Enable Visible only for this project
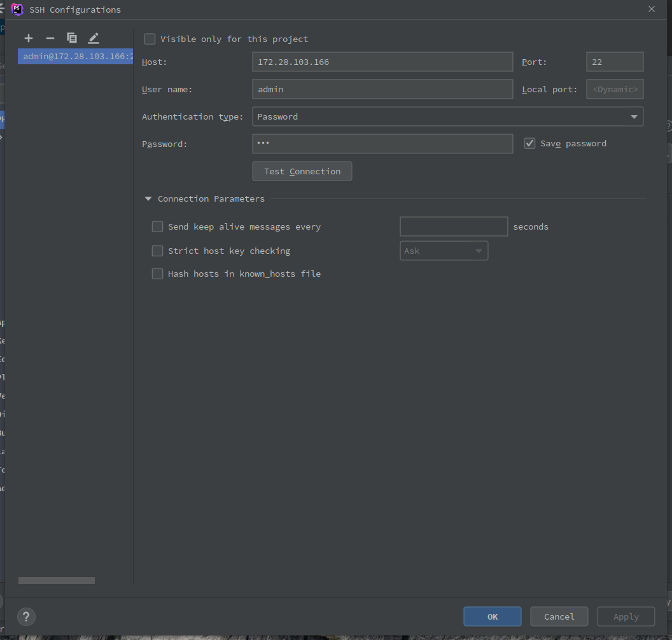Viewport: 672px width, 640px height. pos(150,39)
